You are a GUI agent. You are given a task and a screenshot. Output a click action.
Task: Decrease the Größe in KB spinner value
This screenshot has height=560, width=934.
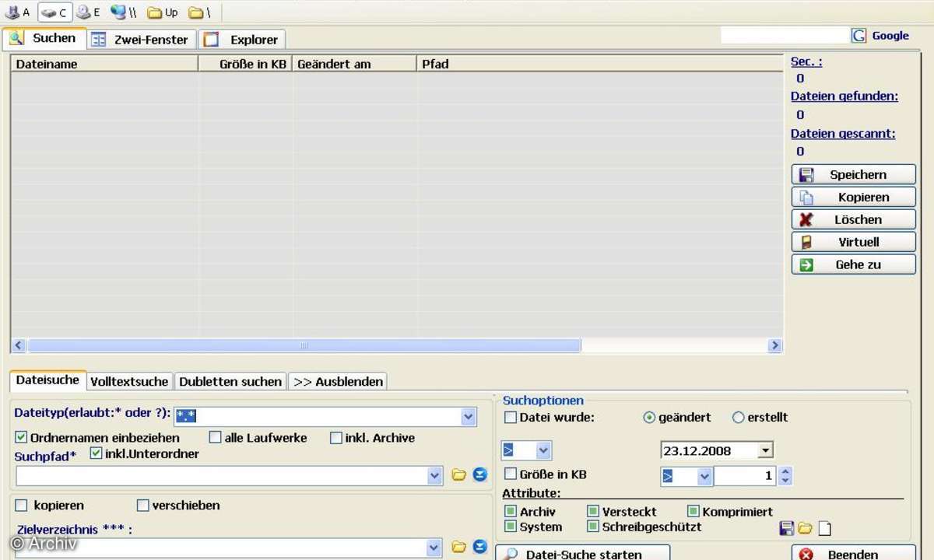tap(785, 481)
